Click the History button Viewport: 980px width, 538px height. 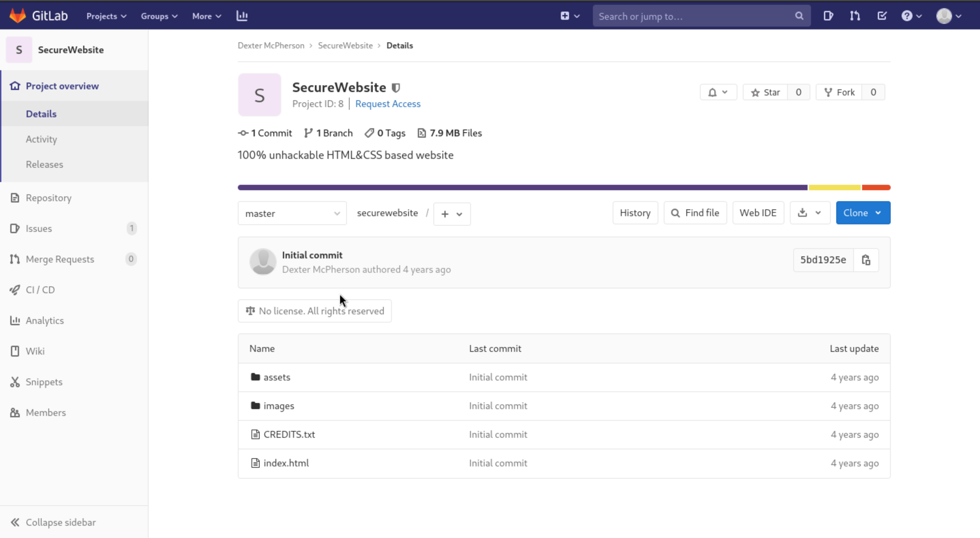pos(634,213)
